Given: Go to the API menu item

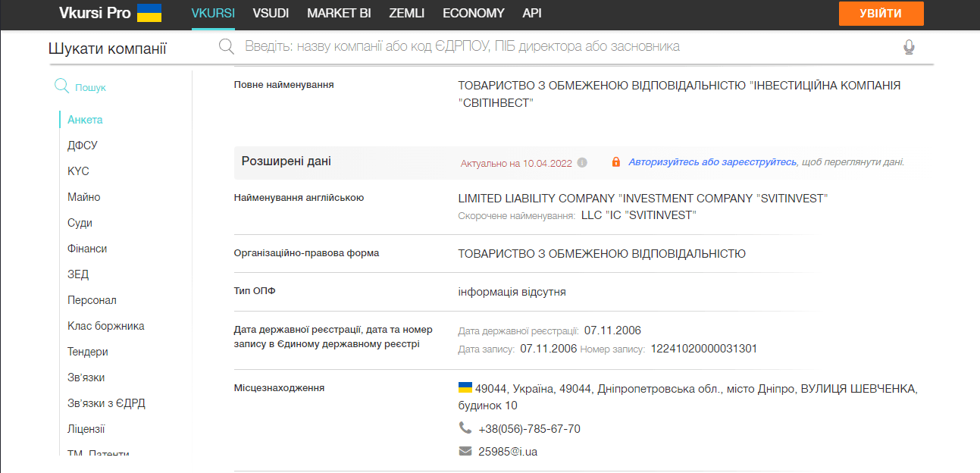Looking at the screenshot, I should click(x=532, y=13).
